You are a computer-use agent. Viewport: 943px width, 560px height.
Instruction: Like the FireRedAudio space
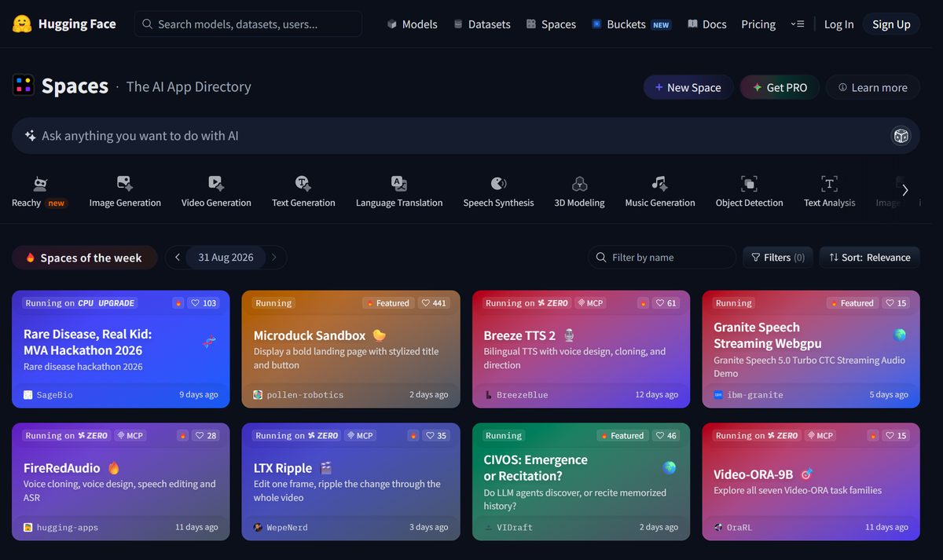pos(205,436)
